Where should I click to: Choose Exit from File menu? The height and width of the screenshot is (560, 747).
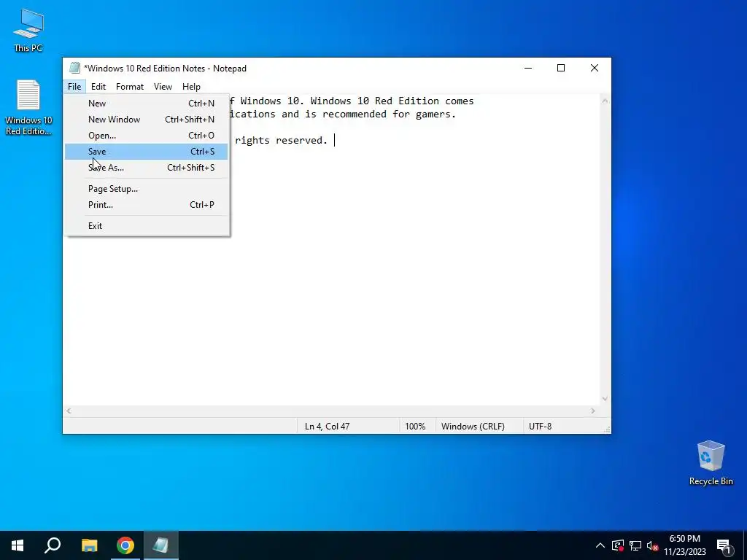(147, 226)
